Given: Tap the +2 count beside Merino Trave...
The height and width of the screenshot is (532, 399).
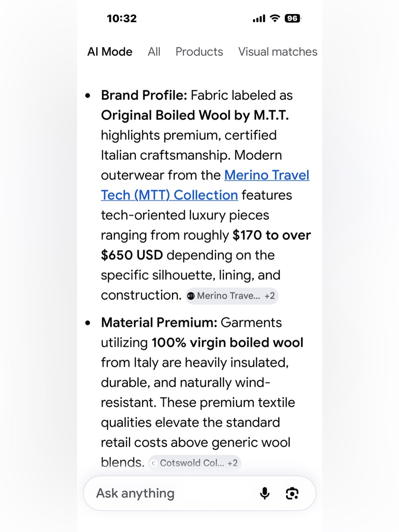Looking at the screenshot, I should pyautogui.click(x=270, y=296).
